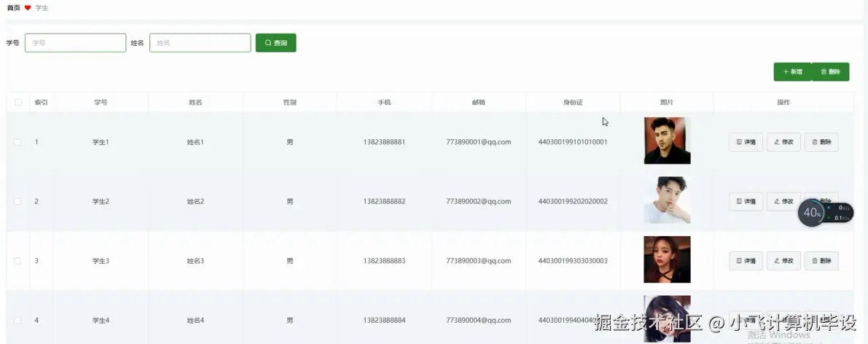This screenshot has height=344, width=868.
Task: Open 详情 details for 学生3
Action: click(746, 260)
